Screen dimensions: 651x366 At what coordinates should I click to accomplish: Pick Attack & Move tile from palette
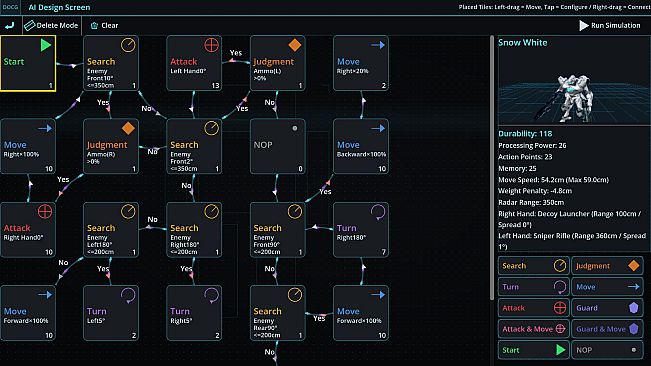click(534, 329)
